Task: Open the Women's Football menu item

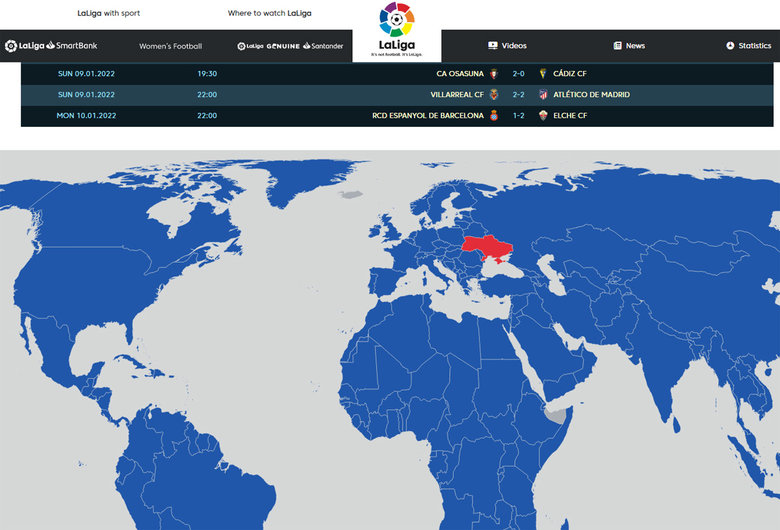Action: click(171, 46)
